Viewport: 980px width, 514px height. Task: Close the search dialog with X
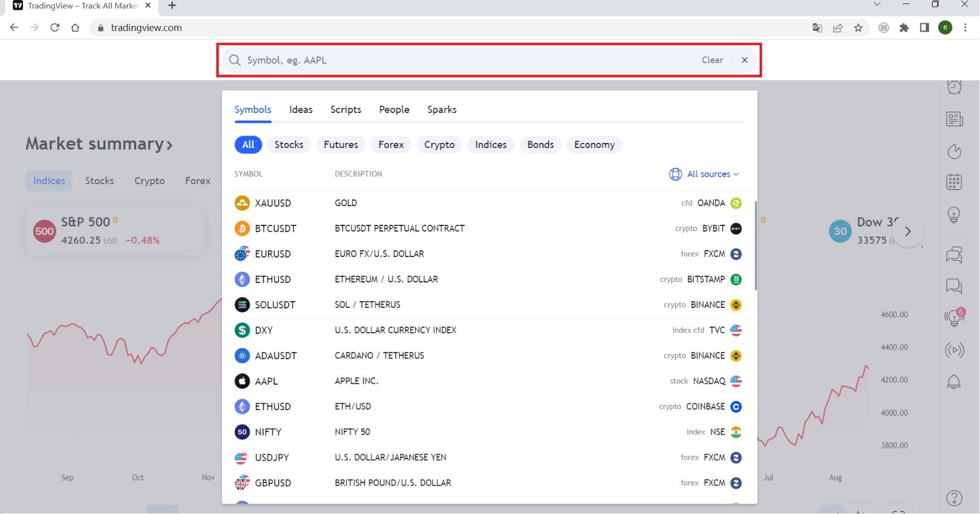coord(744,60)
